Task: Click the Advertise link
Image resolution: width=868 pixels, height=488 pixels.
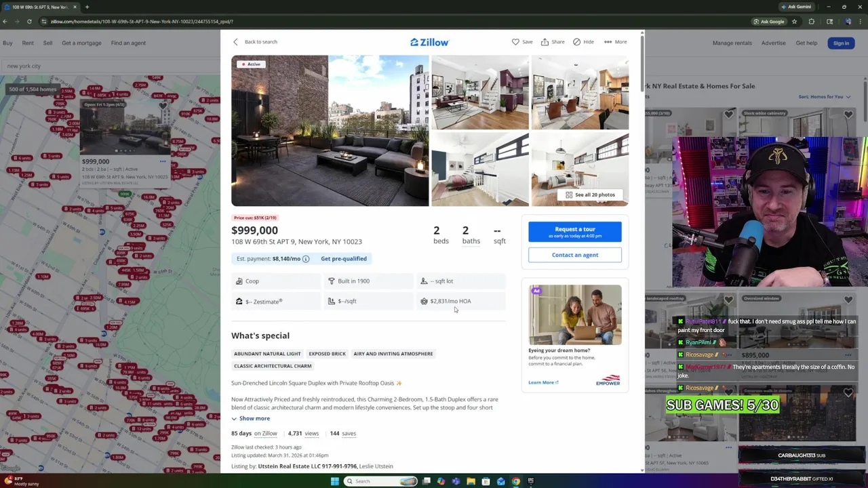Action: 773,43
